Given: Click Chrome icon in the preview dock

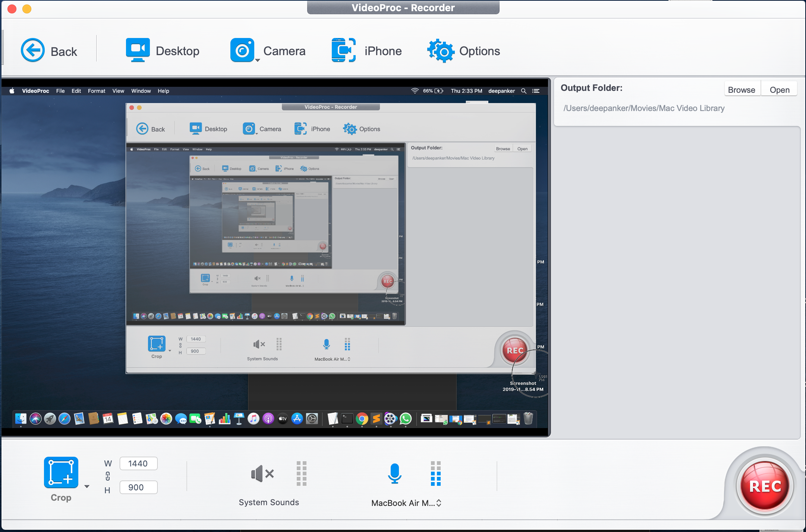Looking at the screenshot, I should pos(362,419).
